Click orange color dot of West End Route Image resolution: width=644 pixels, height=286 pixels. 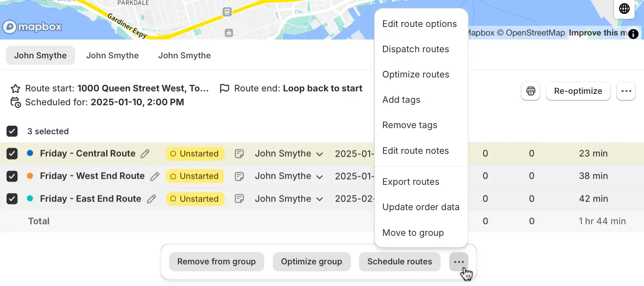[x=30, y=176]
